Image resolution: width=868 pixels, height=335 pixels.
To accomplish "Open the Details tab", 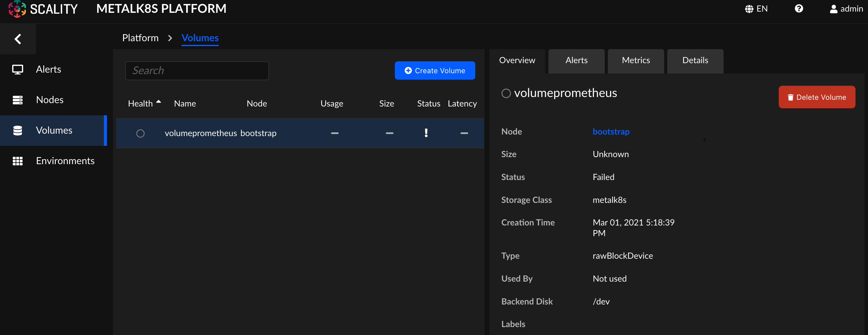I will (695, 61).
